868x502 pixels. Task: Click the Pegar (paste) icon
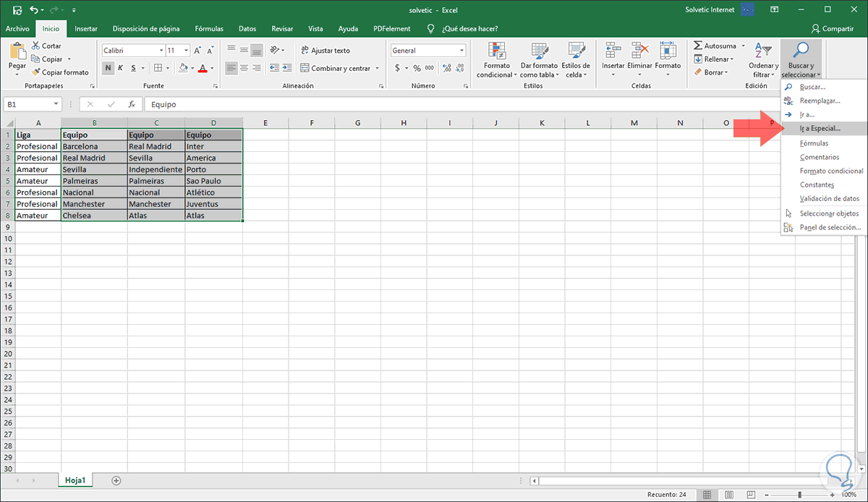(x=17, y=51)
